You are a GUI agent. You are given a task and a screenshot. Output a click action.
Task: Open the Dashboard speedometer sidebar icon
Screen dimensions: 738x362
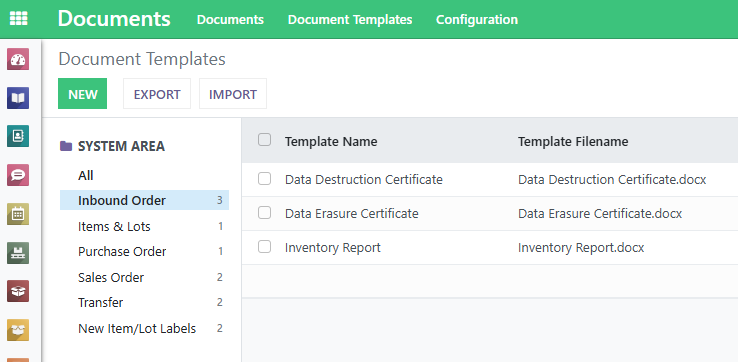pyautogui.click(x=18, y=59)
